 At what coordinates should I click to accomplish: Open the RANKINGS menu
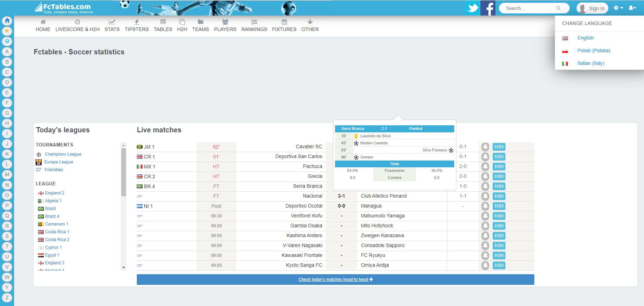pos(254,26)
